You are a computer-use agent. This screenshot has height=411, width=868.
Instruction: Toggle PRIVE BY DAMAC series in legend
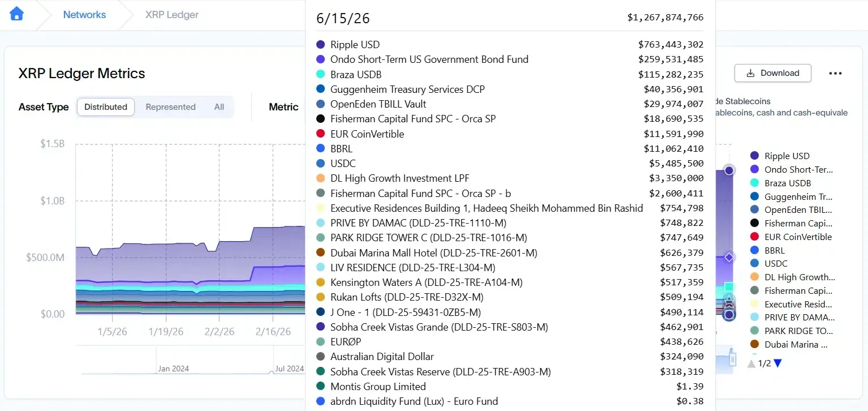pyautogui.click(x=792, y=317)
